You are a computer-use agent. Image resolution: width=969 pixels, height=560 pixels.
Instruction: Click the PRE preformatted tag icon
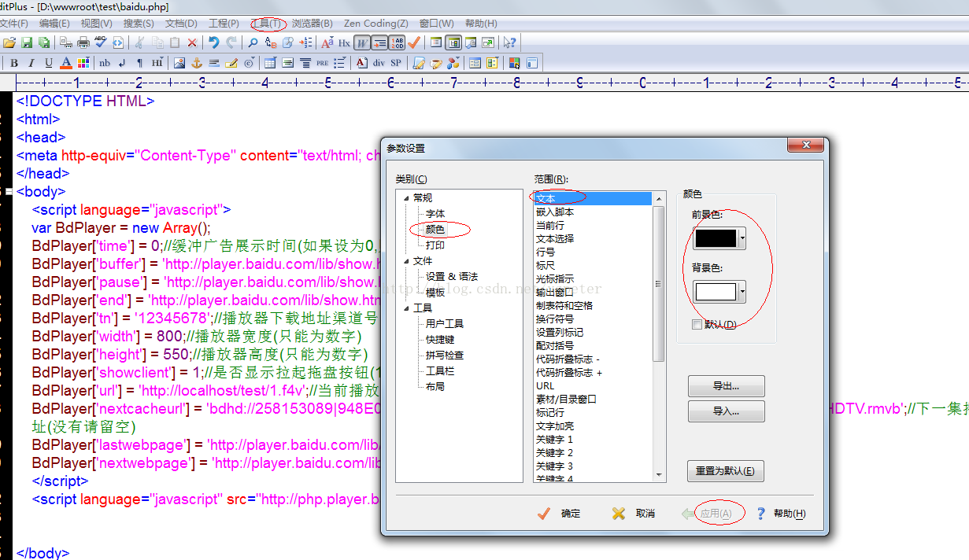click(x=323, y=63)
